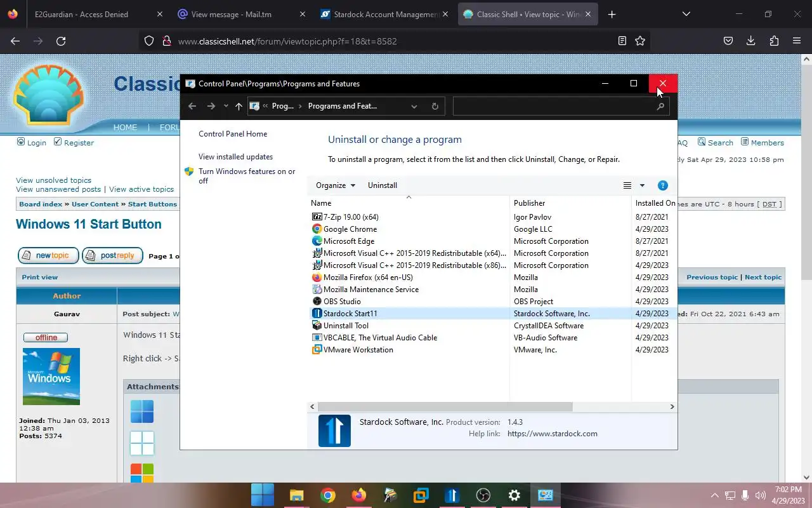
Task: Go back in Control Panel window
Action: click(x=192, y=106)
